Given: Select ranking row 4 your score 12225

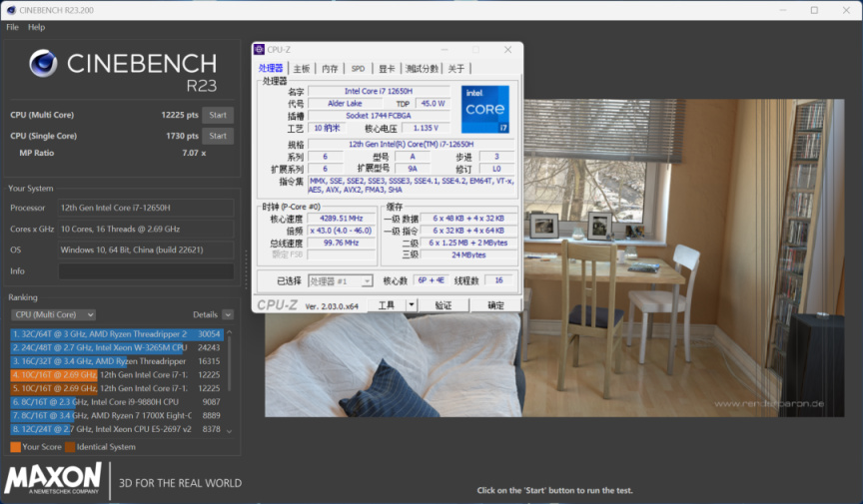Looking at the screenshot, I should click(117, 374).
